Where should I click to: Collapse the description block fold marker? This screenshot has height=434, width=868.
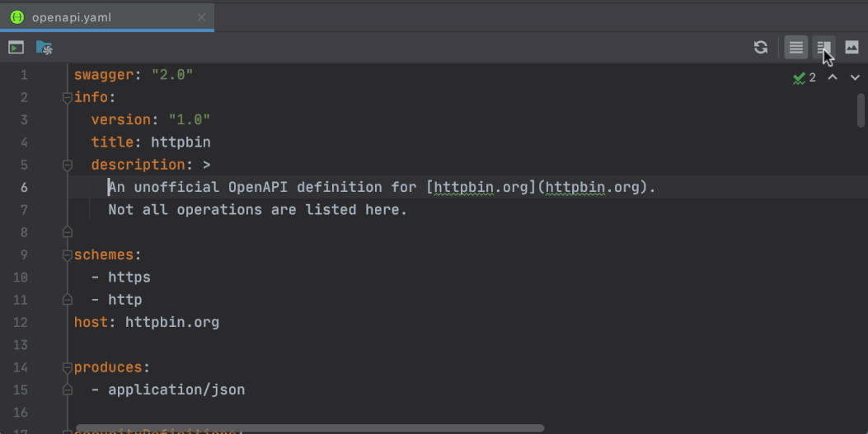(67, 165)
